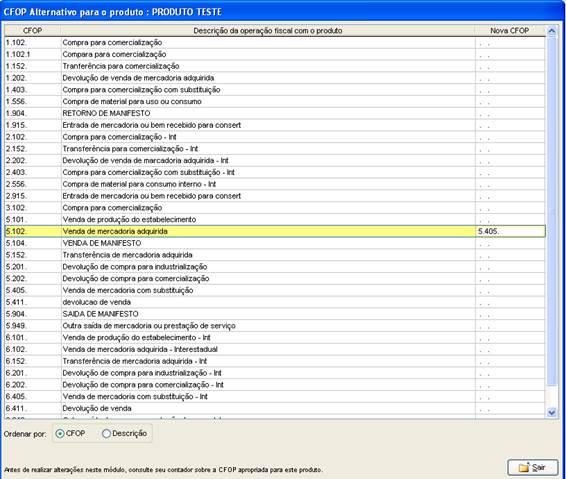Screen dimensions: 566x479
Task: Select row 1.102 Compra para comercialização
Action: click(x=275, y=43)
